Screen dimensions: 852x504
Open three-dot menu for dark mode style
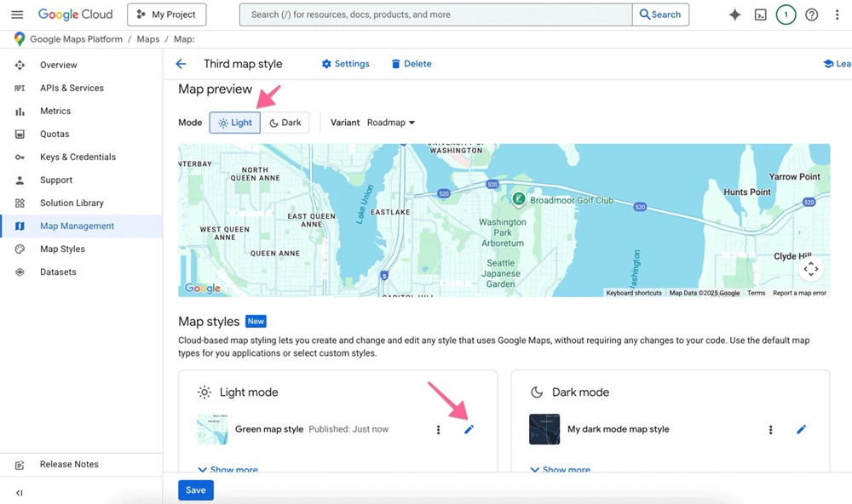pos(771,430)
